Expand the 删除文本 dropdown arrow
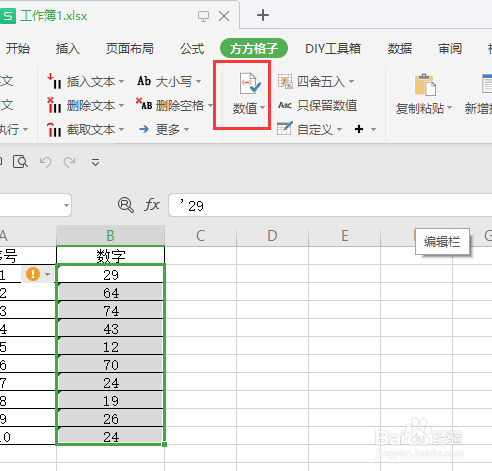This screenshot has width=492, height=471. coord(121,105)
